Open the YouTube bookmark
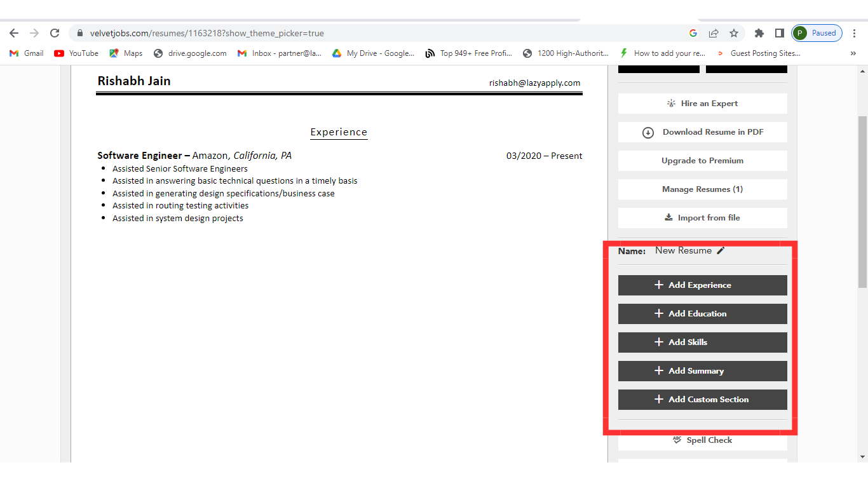The image size is (868, 488). click(x=76, y=53)
